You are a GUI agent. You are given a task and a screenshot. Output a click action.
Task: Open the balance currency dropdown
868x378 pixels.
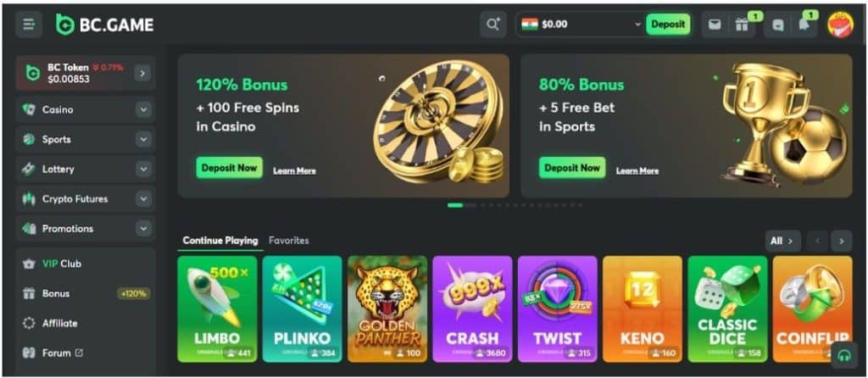click(x=637, y=25)
